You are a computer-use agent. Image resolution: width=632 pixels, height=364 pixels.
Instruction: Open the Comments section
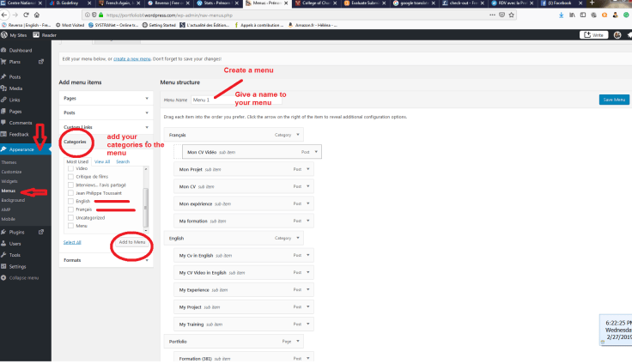(21, 123)
